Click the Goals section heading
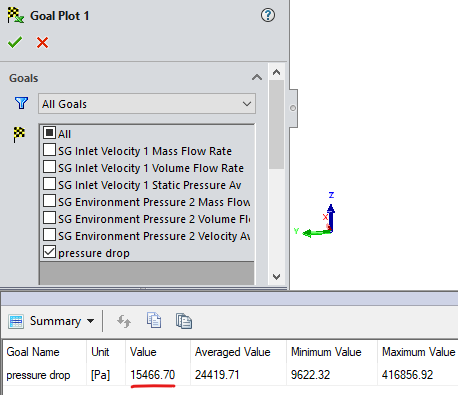Screen dimensions: 458x395 24,78
